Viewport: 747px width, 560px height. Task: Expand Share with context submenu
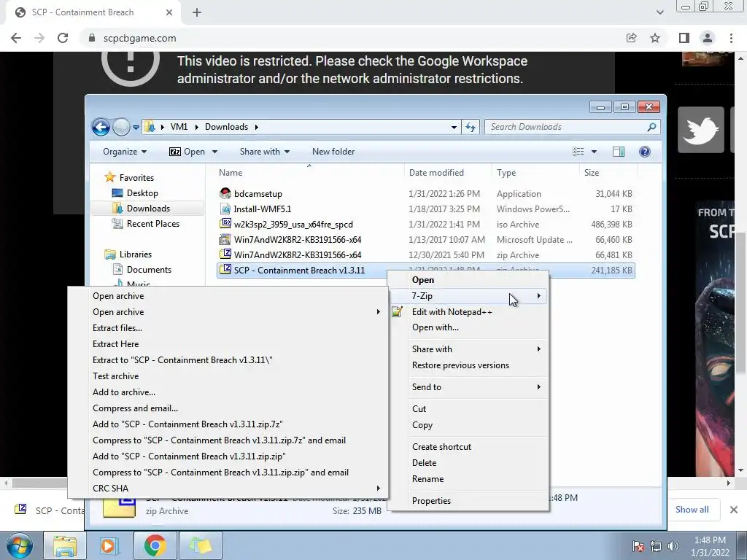(x=468, y=349)
